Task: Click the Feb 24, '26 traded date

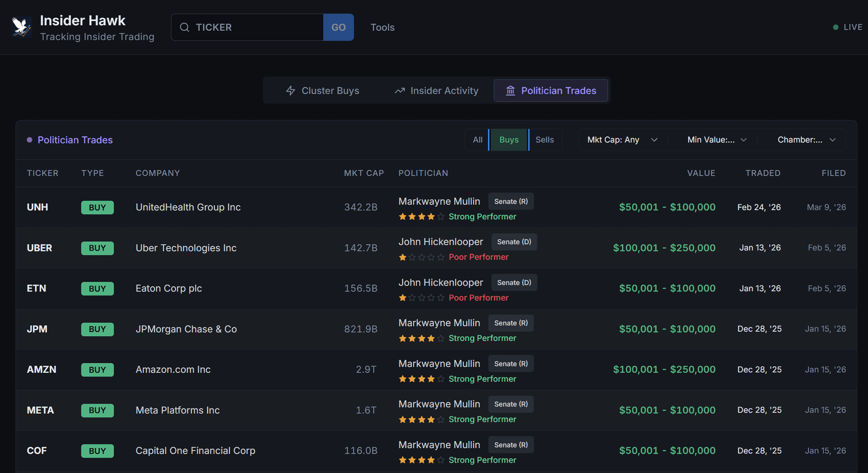Action: tap(759, 207)
